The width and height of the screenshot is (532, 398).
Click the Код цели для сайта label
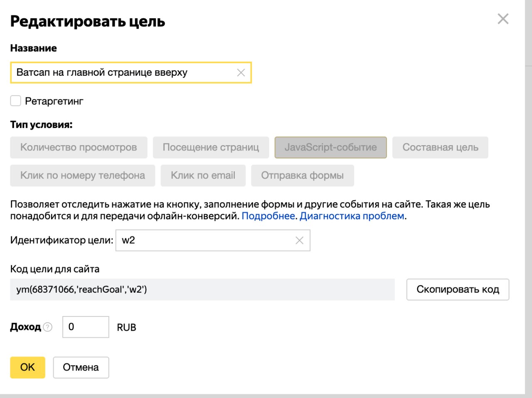[55, 269]
